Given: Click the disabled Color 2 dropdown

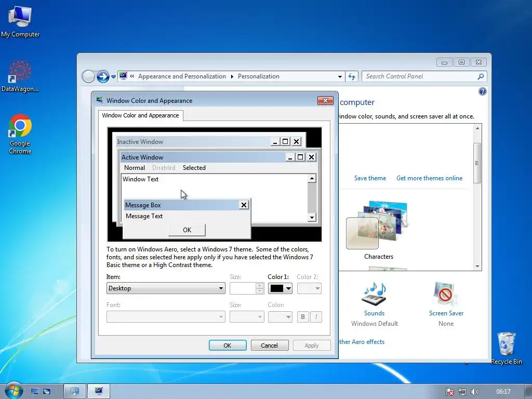Looking at the screenshot, I should tap(309, 288).
